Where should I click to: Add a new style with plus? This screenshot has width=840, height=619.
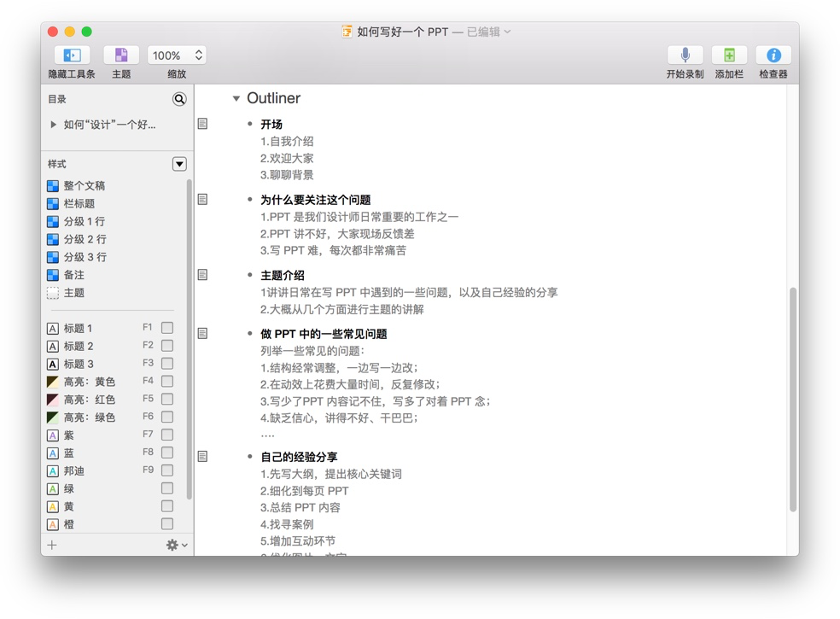tap(52, 545)
